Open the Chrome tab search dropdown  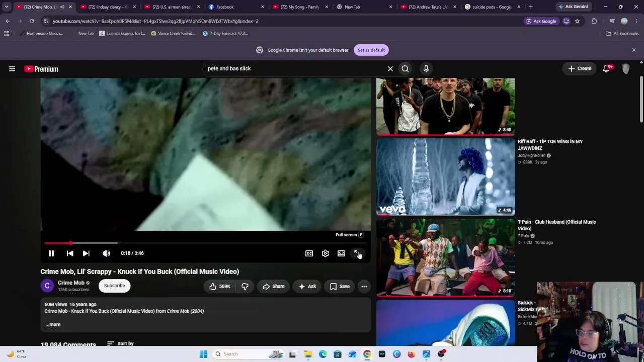[7, 7]
